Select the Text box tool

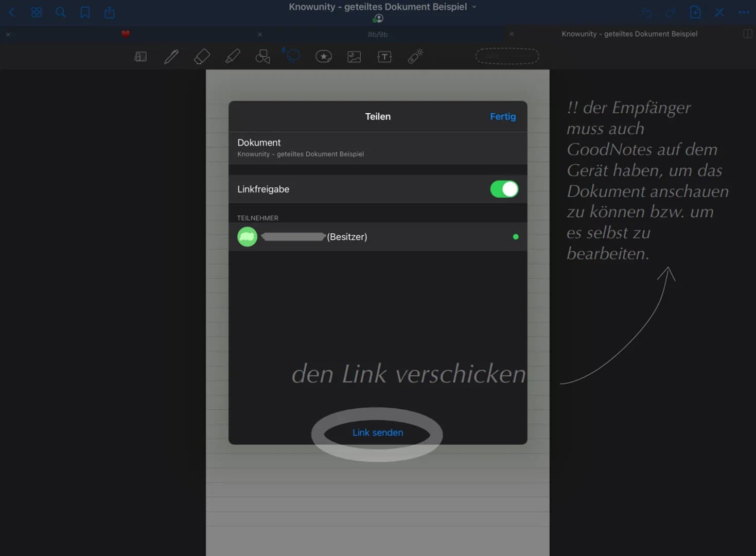click(384, 57)
